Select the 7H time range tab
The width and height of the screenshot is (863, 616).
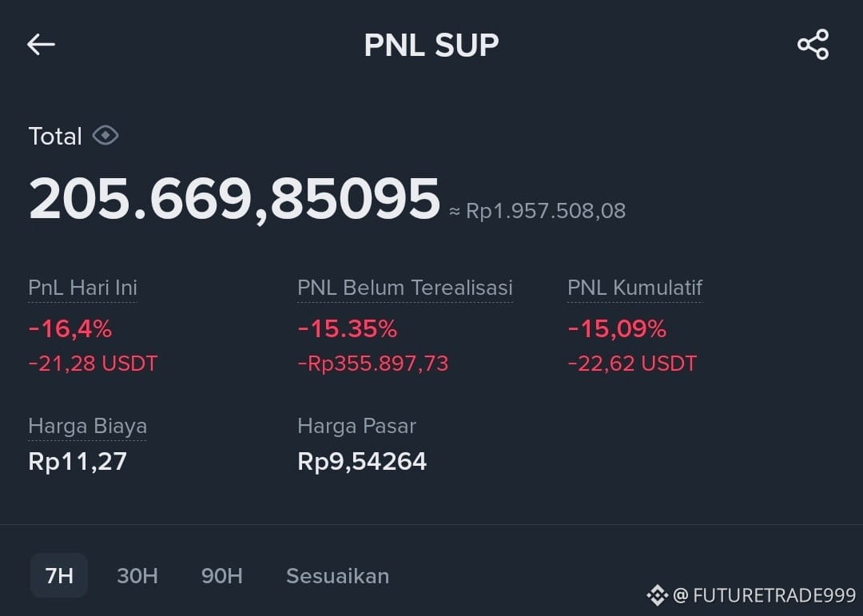(x=59, y=576)
